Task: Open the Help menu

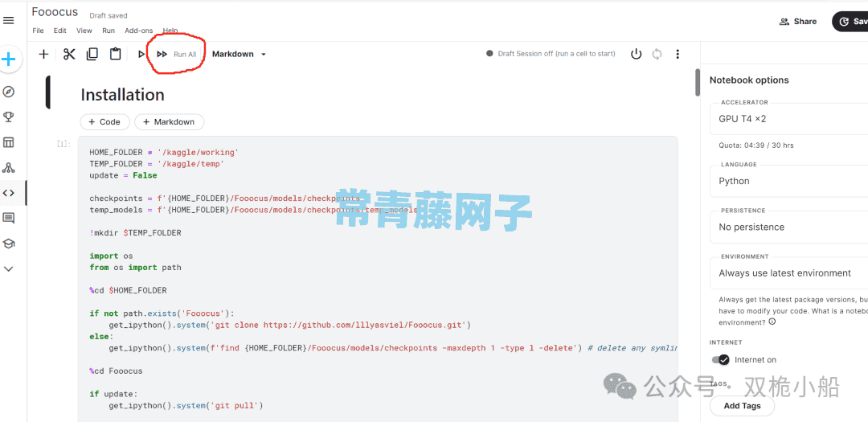Action: coord(170,31)
